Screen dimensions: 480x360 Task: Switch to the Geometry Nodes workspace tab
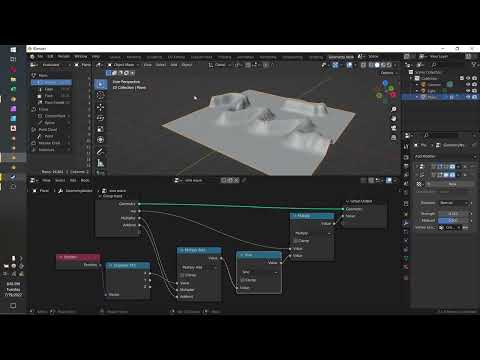[x=341, y=57]
